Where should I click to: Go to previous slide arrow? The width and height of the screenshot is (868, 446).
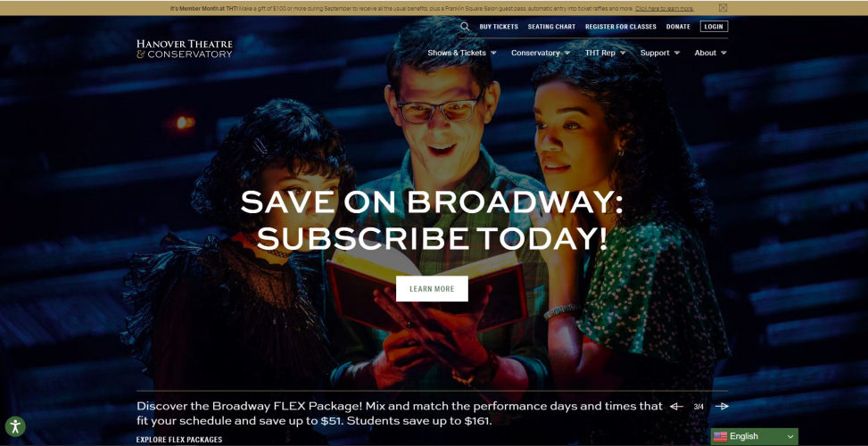(676, 407)
